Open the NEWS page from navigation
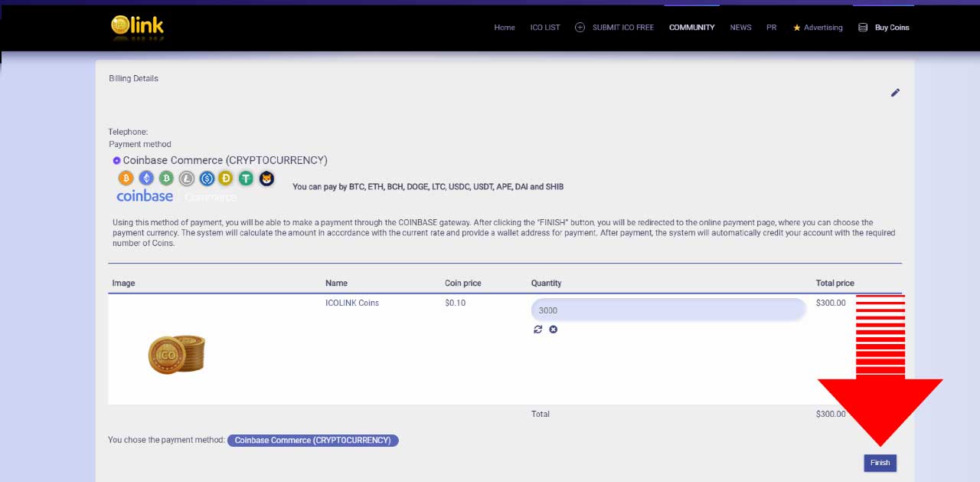Screen dimensions: 980x482 740,28
